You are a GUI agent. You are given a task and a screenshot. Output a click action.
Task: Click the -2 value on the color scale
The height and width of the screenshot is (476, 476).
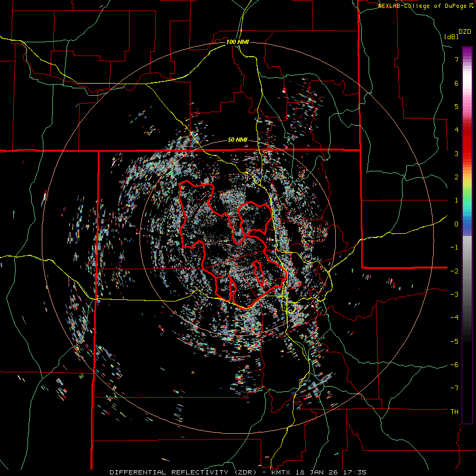454,271
